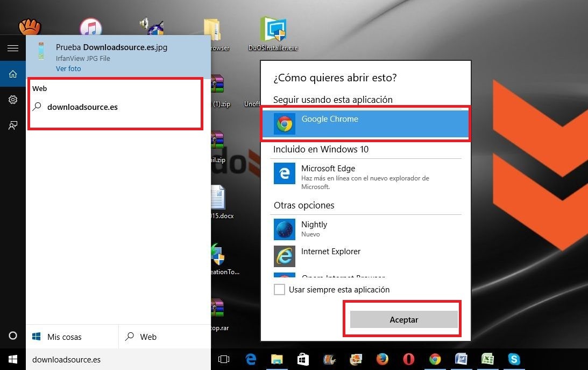Choose Internet Explorer option
This screenshot has width=588, height=370.
366,256
